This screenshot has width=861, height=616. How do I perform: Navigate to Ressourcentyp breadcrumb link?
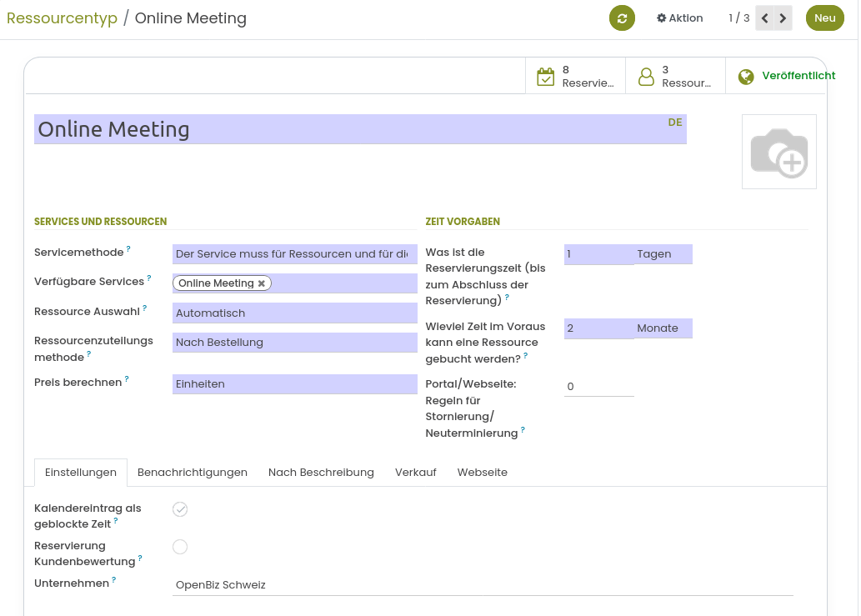(x=62, y=18)
